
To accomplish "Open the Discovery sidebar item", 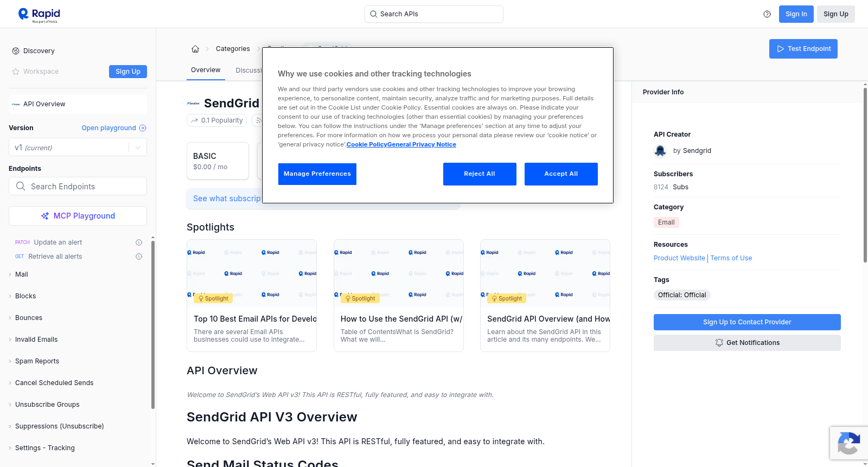I will pyautogui.click(x=39, y=51).
